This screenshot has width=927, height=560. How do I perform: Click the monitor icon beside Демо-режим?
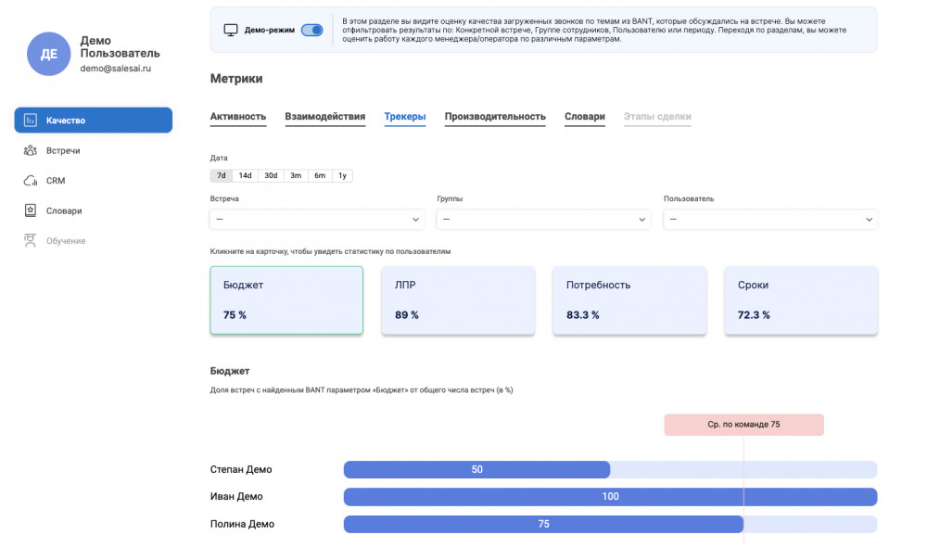(231, 30)
